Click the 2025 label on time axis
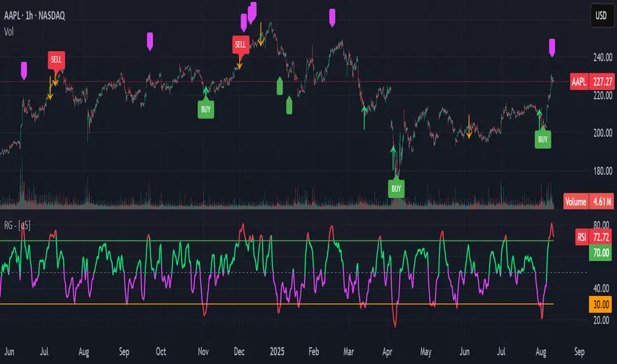The image size is (617, 364). tap(277, 351)
